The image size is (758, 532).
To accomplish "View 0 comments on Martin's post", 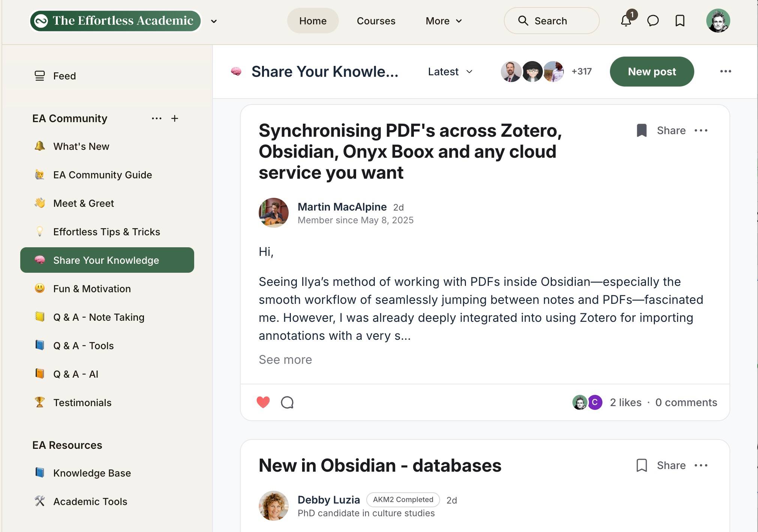I will tap(686, 402).
